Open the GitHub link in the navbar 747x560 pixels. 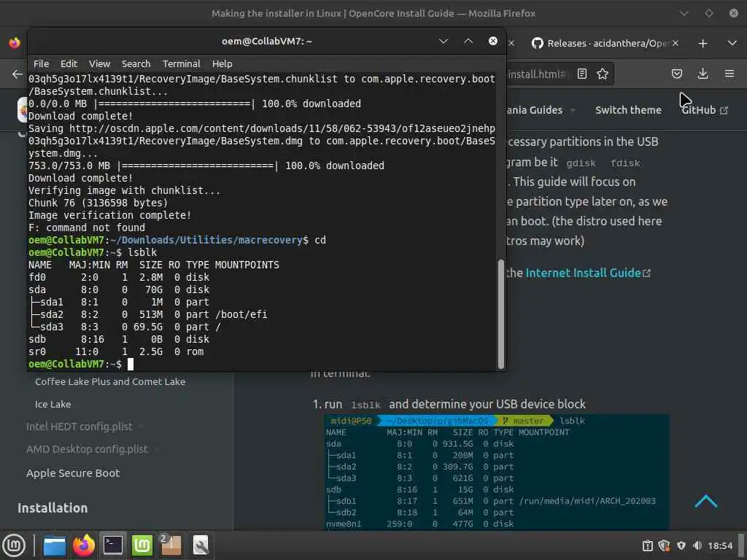[x=705, y=110]
